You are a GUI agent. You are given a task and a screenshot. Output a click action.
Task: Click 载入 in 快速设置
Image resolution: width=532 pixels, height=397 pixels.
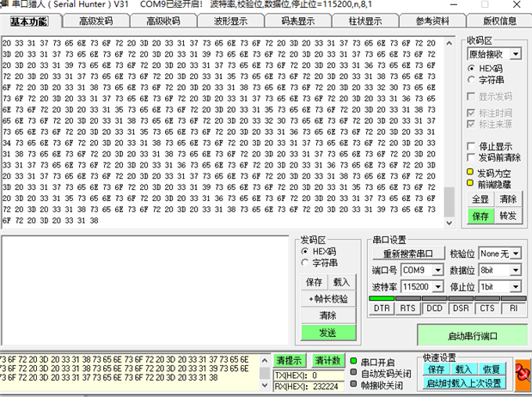tap(464, 369)
